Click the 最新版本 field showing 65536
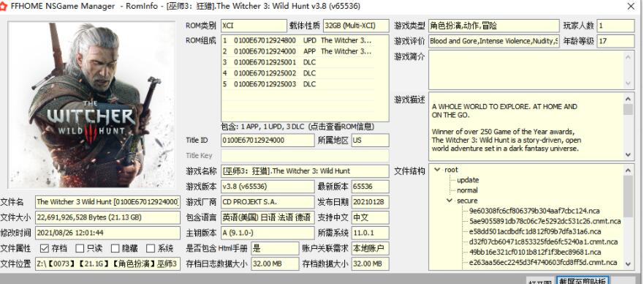Viewport: 644px width, 284px height. pyautogui.click(x=370, y=187)
